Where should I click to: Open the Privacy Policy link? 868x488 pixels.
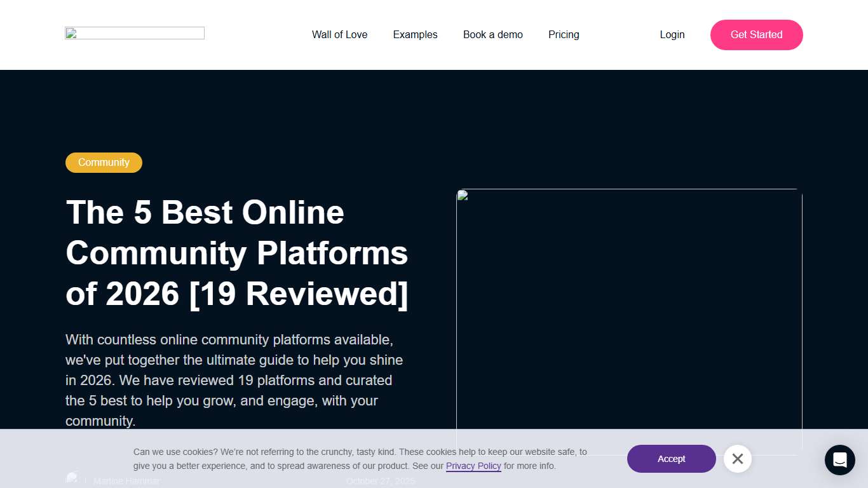point(473,466)
